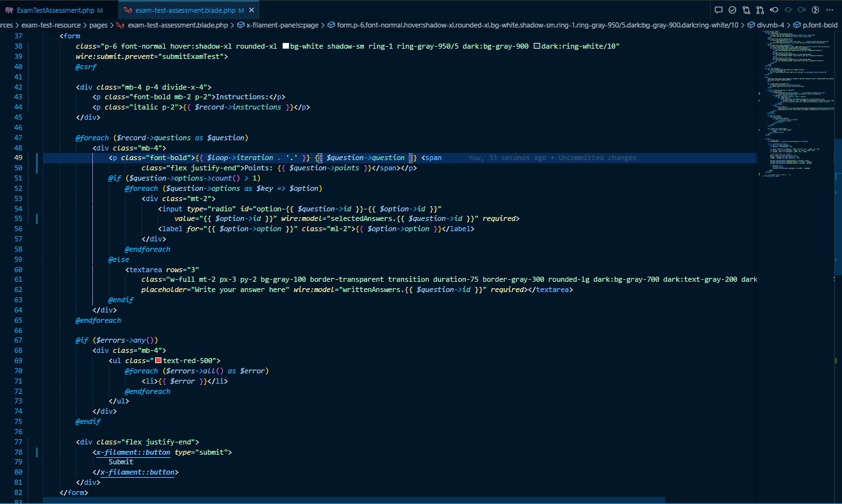Open the bg-white color swatch picker

click(x=286, y=47)
